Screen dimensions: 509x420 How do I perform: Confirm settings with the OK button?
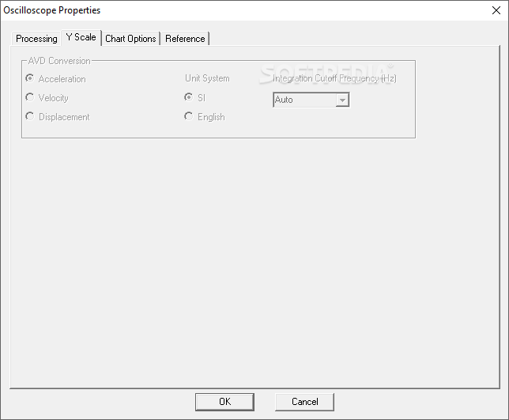point(224,402)
